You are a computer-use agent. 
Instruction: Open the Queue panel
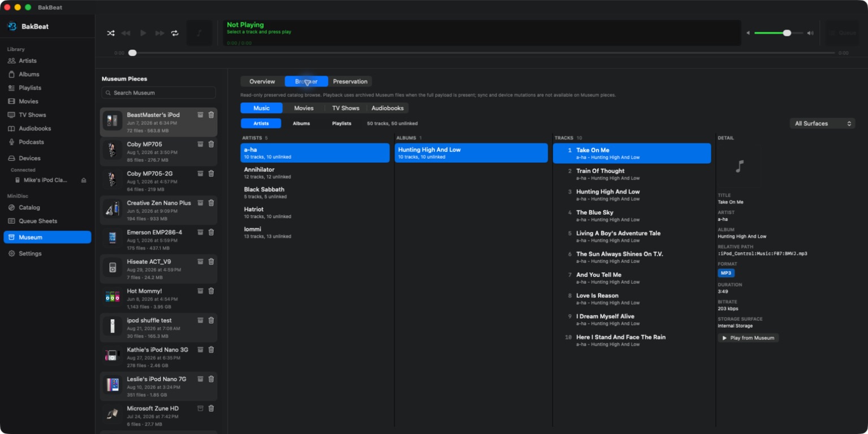coord(842,33)
